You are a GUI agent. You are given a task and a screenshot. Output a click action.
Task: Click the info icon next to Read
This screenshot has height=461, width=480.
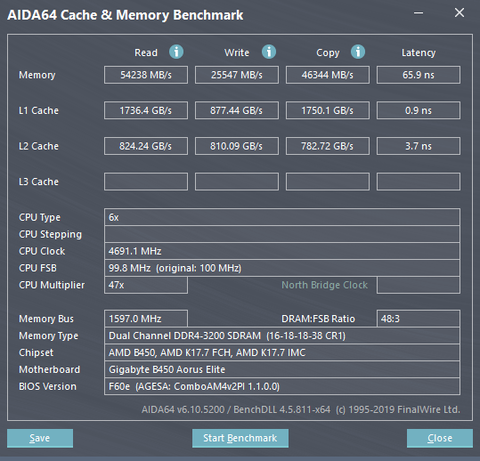176,52
